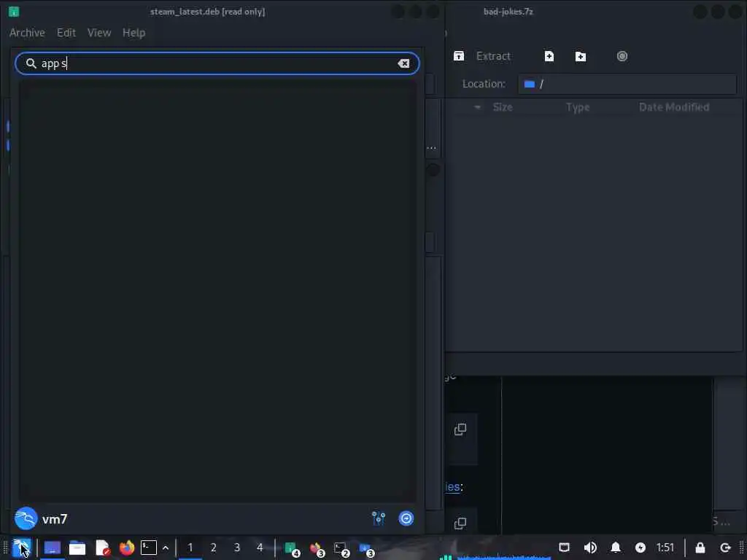Click the network connection tray icon
The height and width of the screenshot is (560, 747).
[564, 547]
